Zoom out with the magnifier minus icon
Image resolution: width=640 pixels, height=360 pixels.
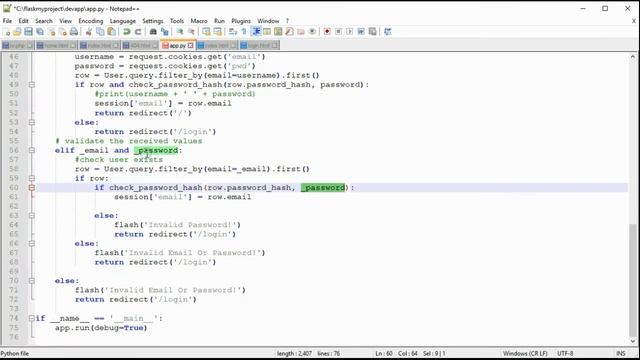(191, 32)
